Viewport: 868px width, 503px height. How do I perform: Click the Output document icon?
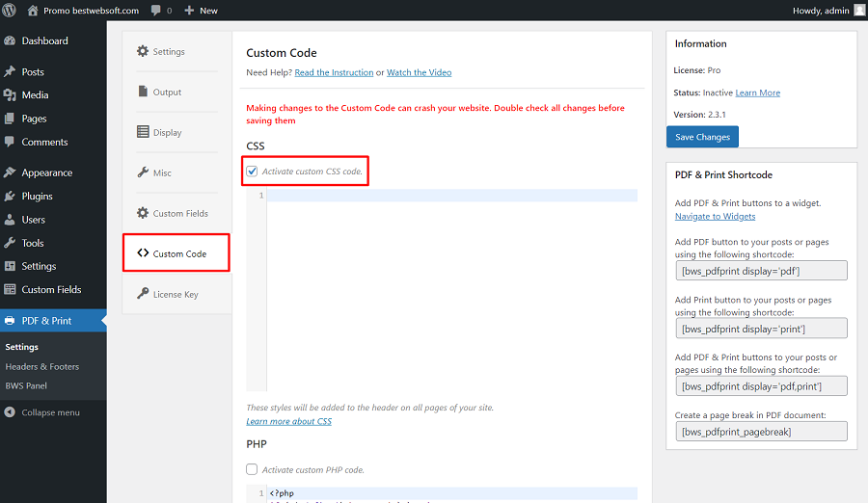coord(143,92)
